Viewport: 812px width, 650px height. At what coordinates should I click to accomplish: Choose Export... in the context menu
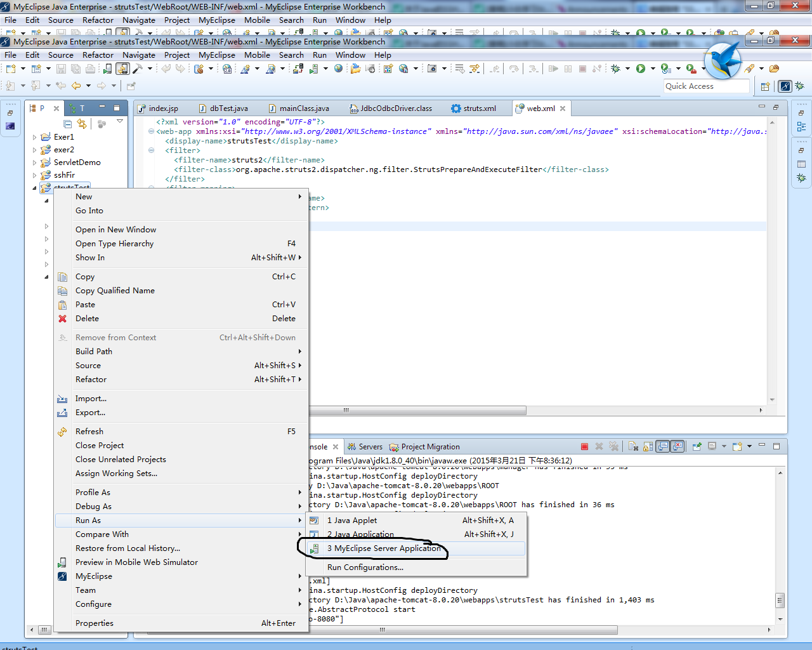[181, 412]
